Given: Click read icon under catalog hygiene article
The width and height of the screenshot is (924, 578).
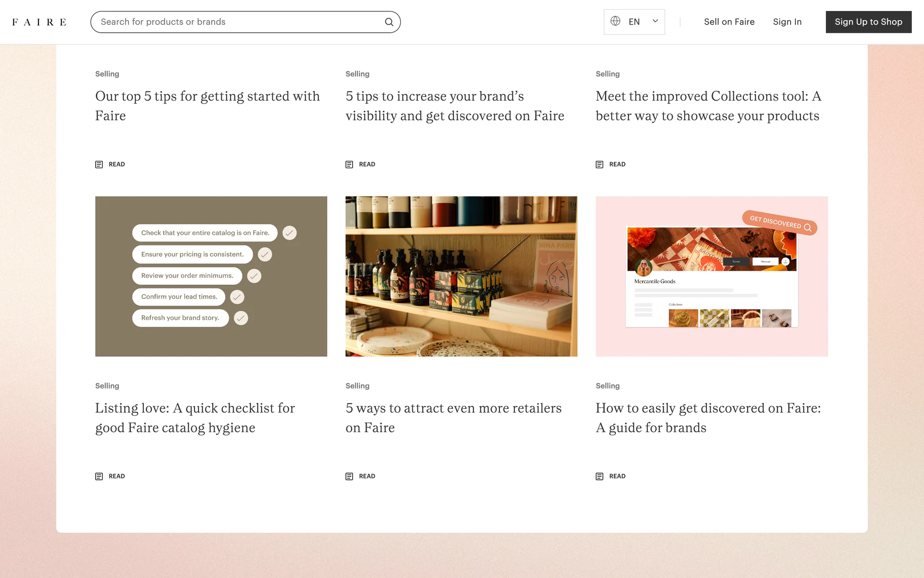Looking at the screenshot, I should tap(99, 476).
